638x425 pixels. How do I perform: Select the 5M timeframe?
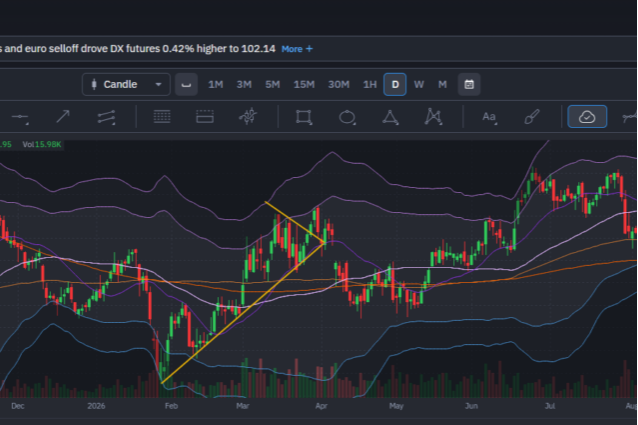(x=273, y=85)
